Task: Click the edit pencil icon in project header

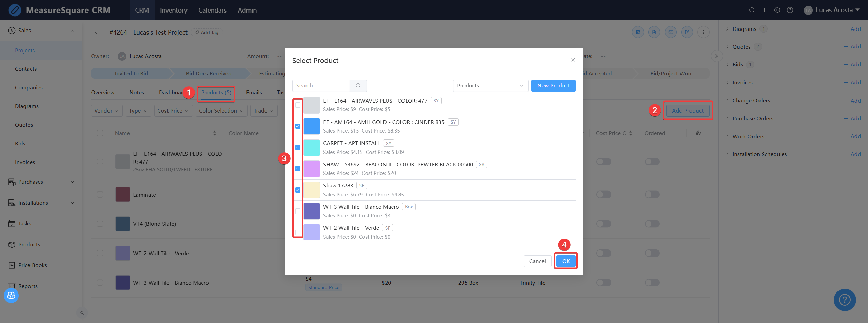Action: coord(687,32)
